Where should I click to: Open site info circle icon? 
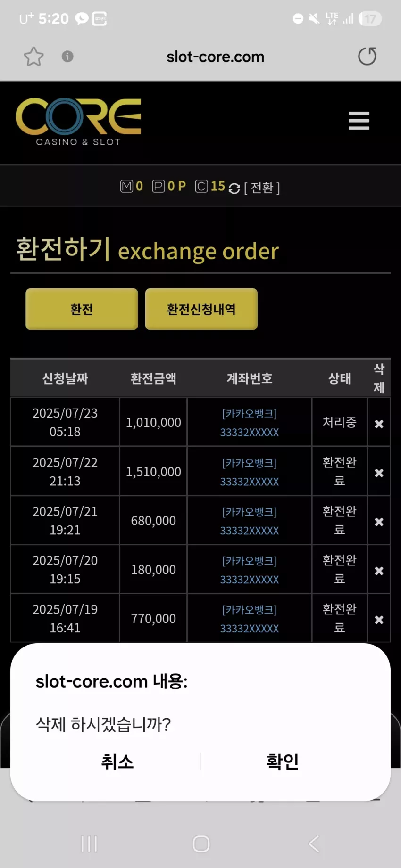point(67,57)
